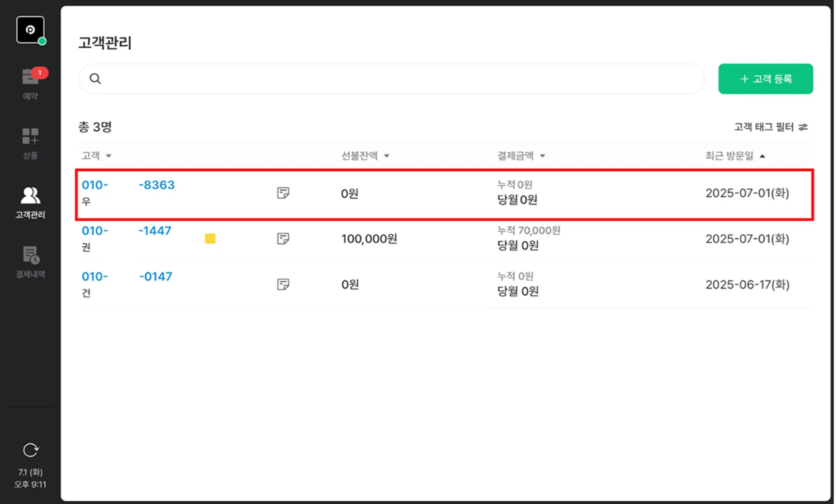Viewport: 836px width, 504px height.
Task: Focus the customer search input field
Action: (x=391, y=79)
